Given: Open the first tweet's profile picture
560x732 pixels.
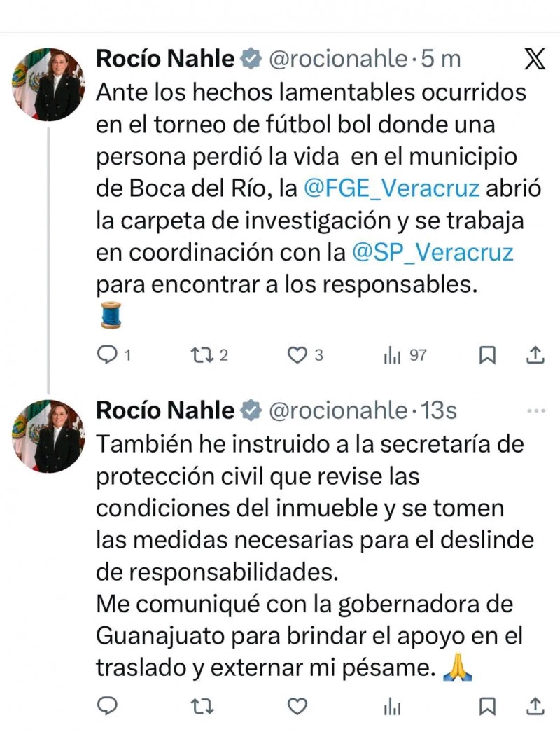Looking at the screenshot, I should click(x=48, y=85).
